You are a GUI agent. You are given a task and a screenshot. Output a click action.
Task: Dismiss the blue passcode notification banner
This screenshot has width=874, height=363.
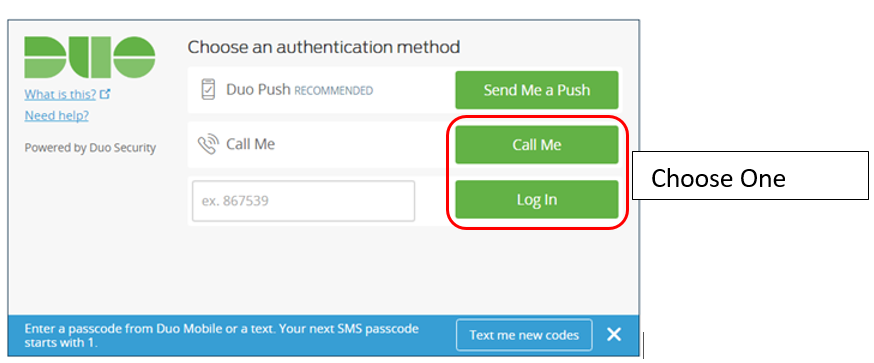614,335
